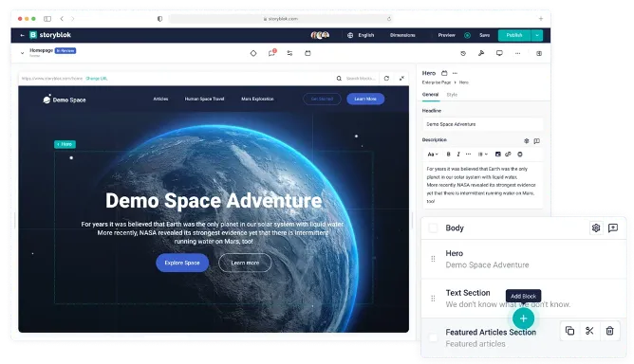634x364 pixels.
Task: Click the Explore Space button
Action: pyautogui.click(x=182, y=263)
